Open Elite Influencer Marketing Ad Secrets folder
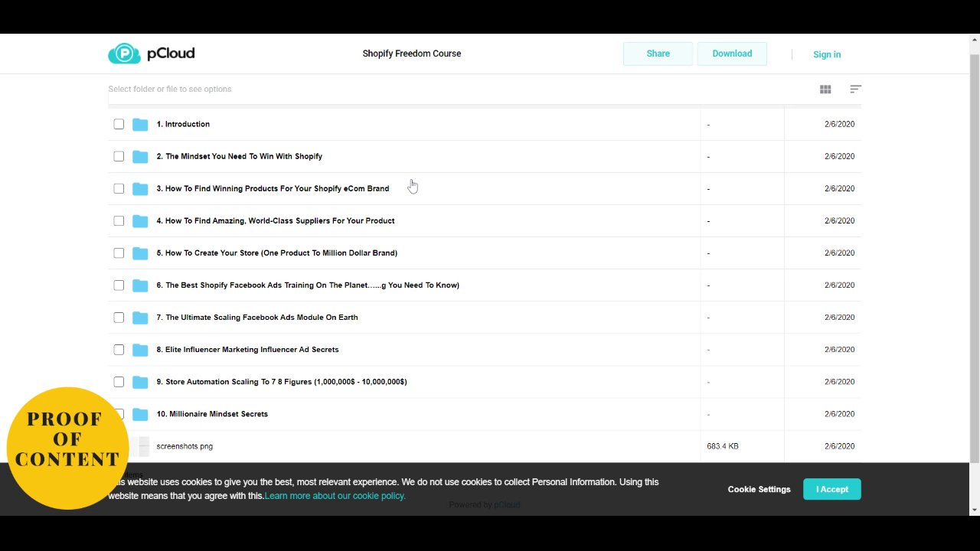Screen dimensions: 980x551 coord(247,349)
